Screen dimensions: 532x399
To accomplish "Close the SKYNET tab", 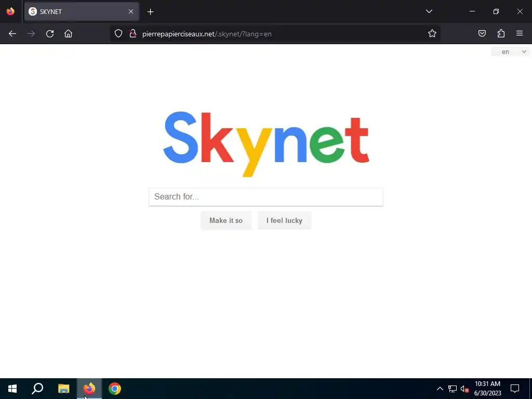I will 130,11.
